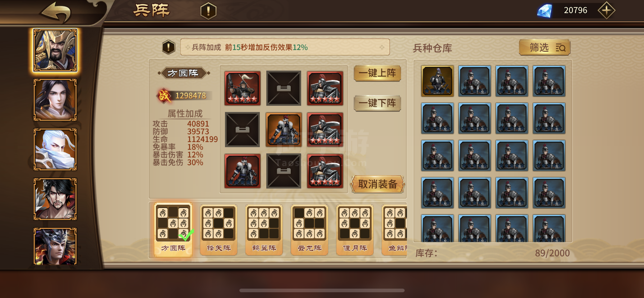The width and height of the screenshot is (644, 298).
Task: Select the long-haired hero portrait
Action: [x=55, y=100]
